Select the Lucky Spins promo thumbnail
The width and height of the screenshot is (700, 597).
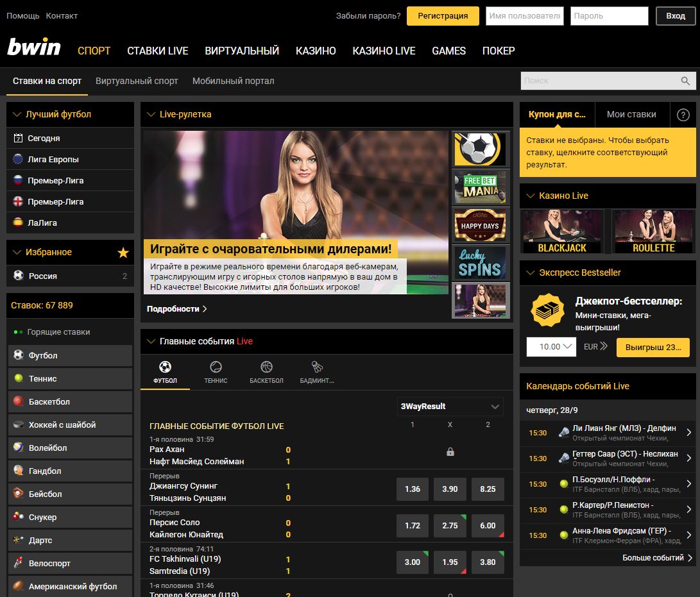pos(481,264)
